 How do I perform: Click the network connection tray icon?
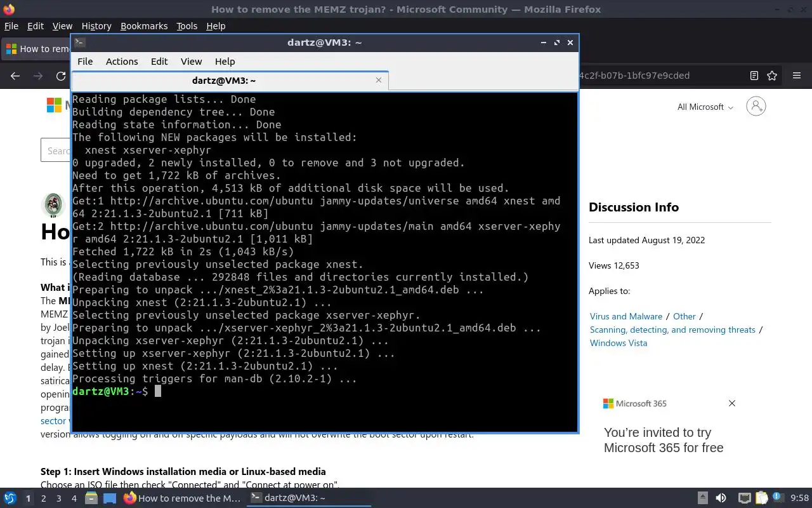pos(745,498)
